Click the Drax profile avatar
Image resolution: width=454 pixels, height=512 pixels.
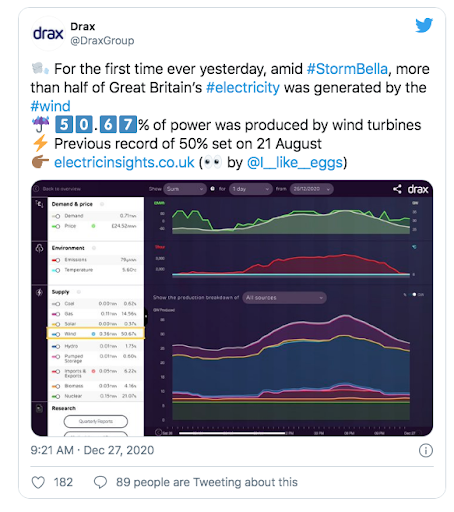(48, 33)
